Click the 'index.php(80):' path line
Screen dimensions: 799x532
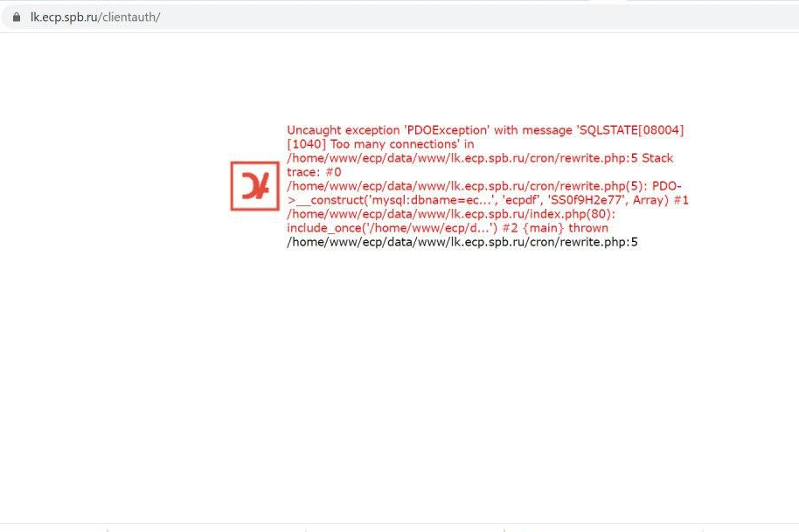coord(451,214)
